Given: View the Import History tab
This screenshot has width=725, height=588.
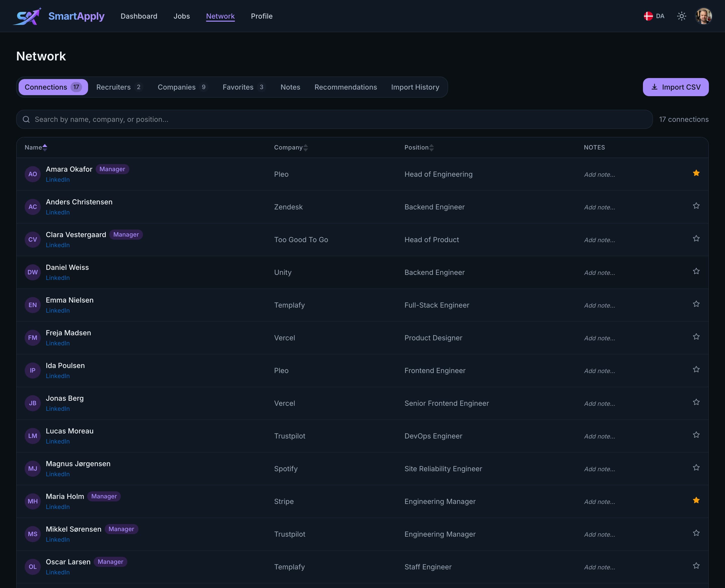Looking at the screenshot, I should (415, 87).
